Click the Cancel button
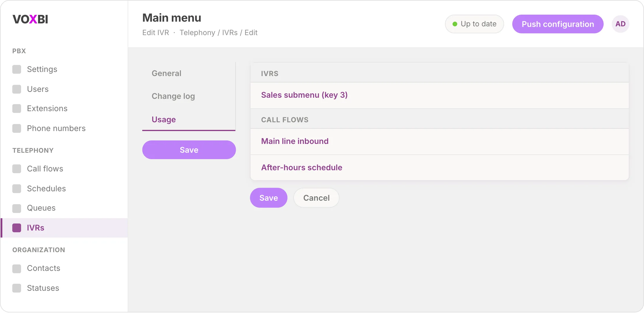Viewport: 644px width, 313px height. 316,198
